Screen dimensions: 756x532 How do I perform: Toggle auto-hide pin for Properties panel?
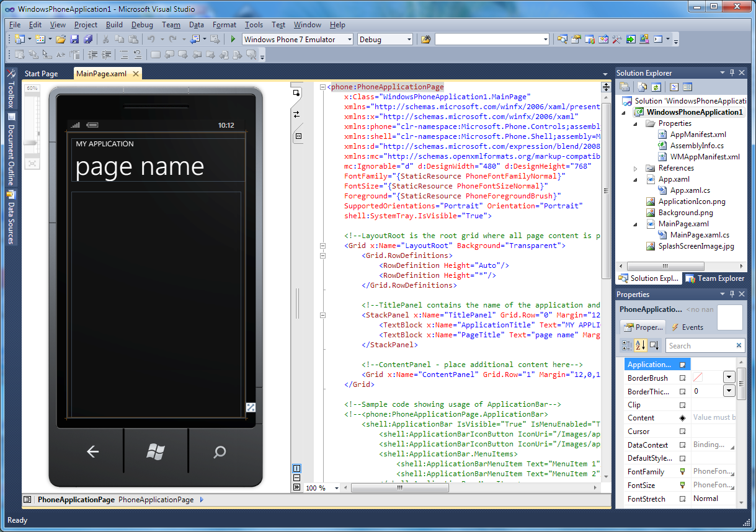pyautogui.click(x=732, y=294)
